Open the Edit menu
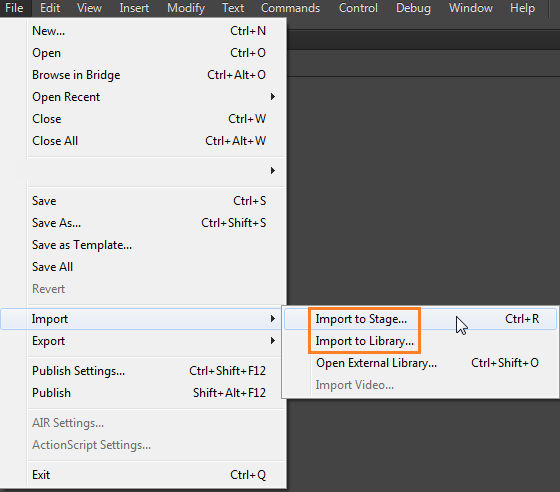Viewport: 560px width, 492px height. pyautogui.click(x=50, y=8)
